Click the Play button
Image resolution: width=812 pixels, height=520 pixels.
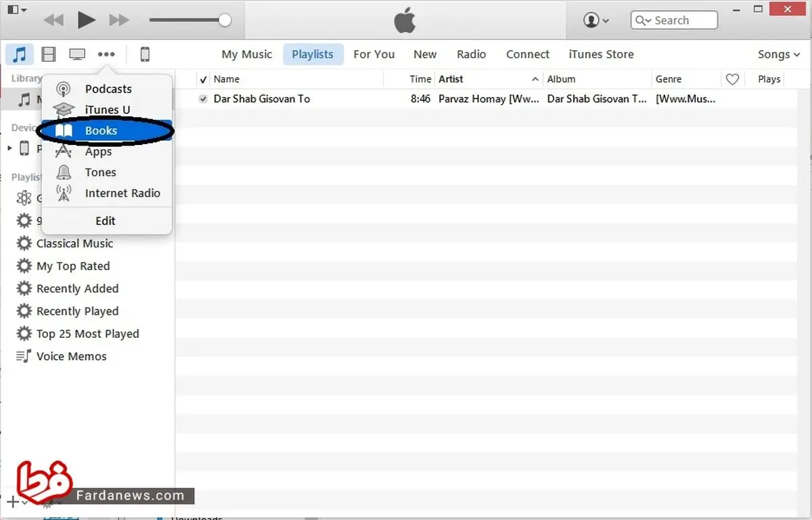[86, 20]
